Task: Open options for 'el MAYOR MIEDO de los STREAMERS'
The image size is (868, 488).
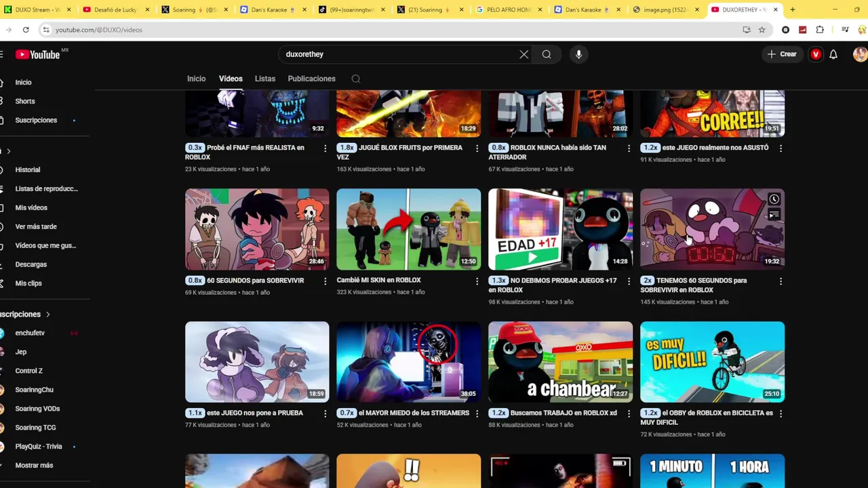Action: (477, 413)
